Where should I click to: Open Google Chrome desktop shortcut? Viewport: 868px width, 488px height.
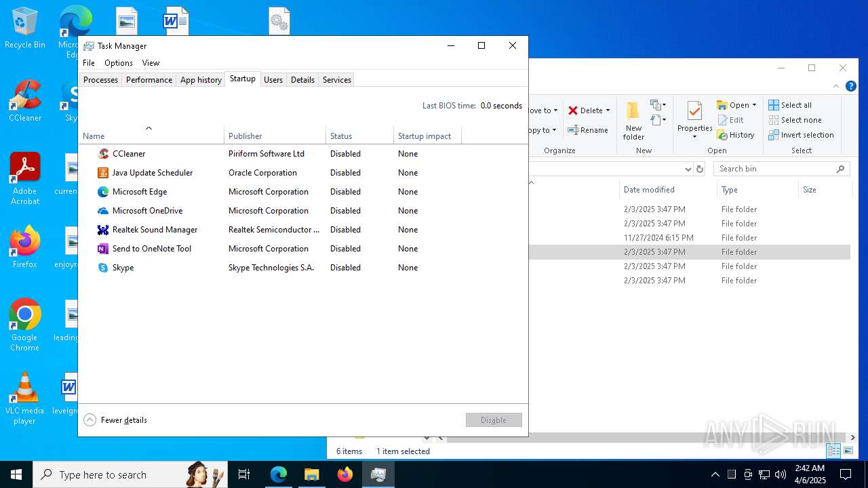click(24, 325)
